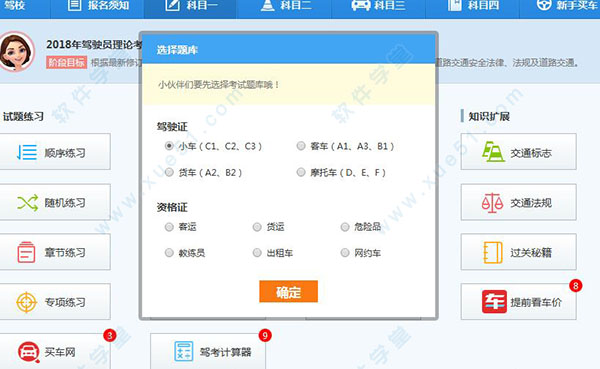Select 客车 (A1、A3、B1) radio button

301,146
